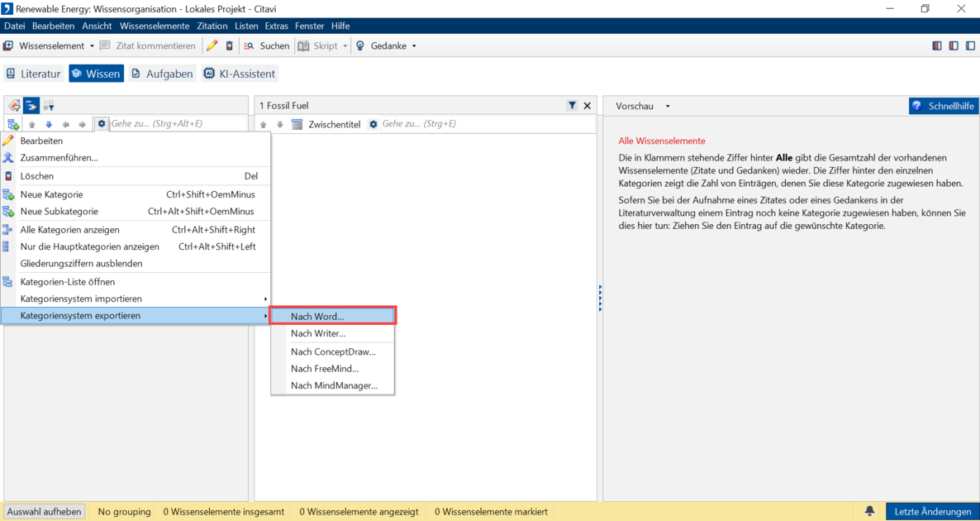The width and height of the screenshot is (980, 521).
Task: Toggle the Schnellhilfe quick help panel
Action: [x=943, y=106]
